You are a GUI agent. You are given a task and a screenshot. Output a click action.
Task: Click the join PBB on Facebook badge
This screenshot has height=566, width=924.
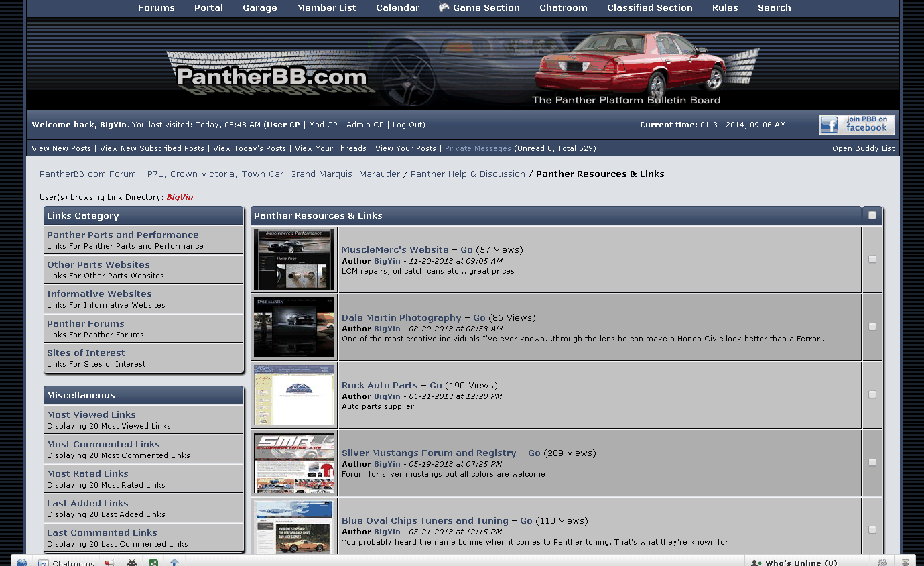856,125
